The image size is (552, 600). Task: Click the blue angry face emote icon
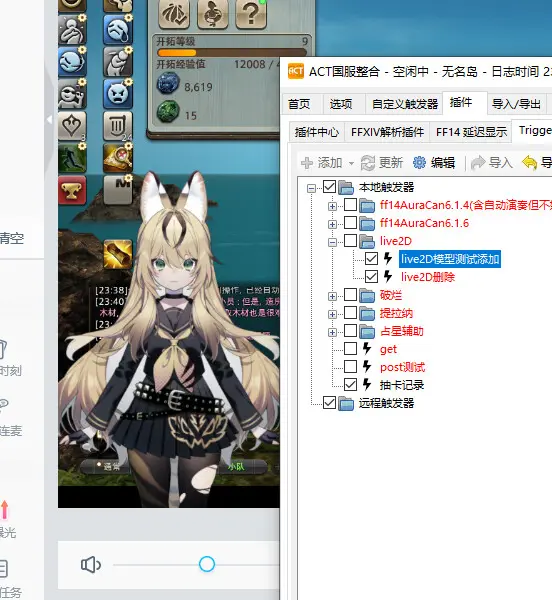point(118,94)
